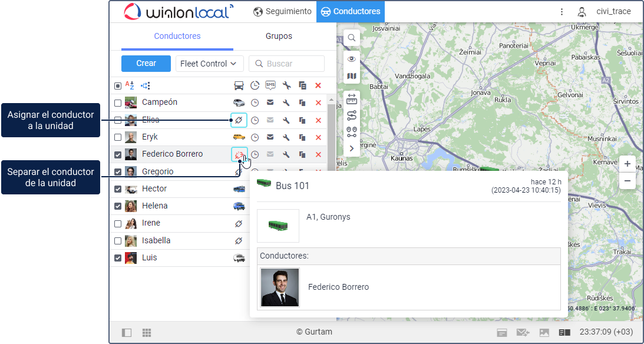Uncheck the Hector checkbox
This screenshot has height=344, width=644.
pyautogui.click(x=118, y=189)
